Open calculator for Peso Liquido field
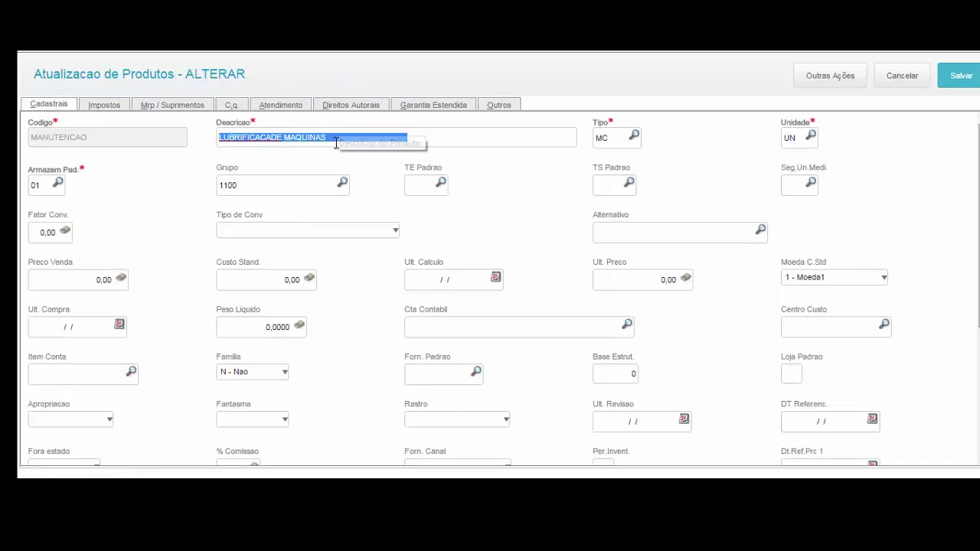980x551 pixels. pos(299,325)
